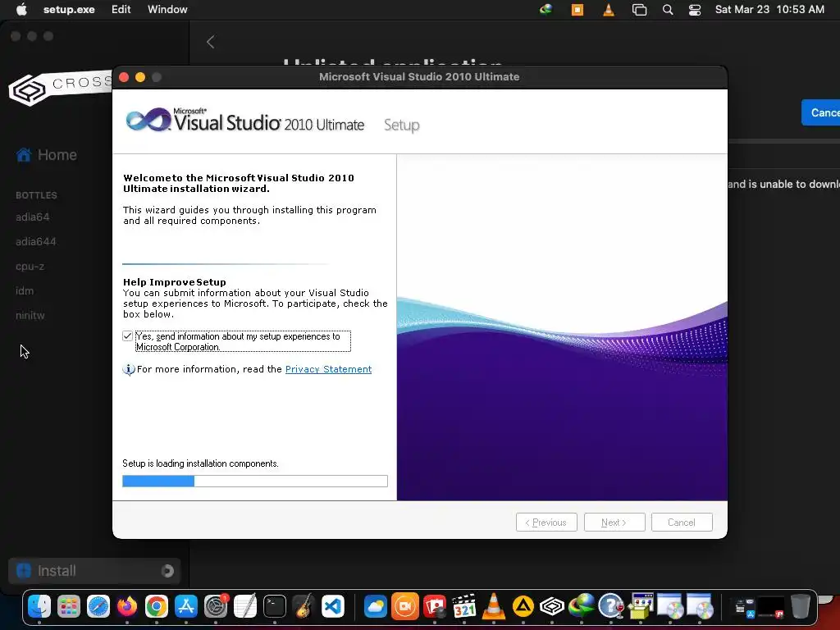Launch Visual Studio Code from dock

tap(333, 607)
